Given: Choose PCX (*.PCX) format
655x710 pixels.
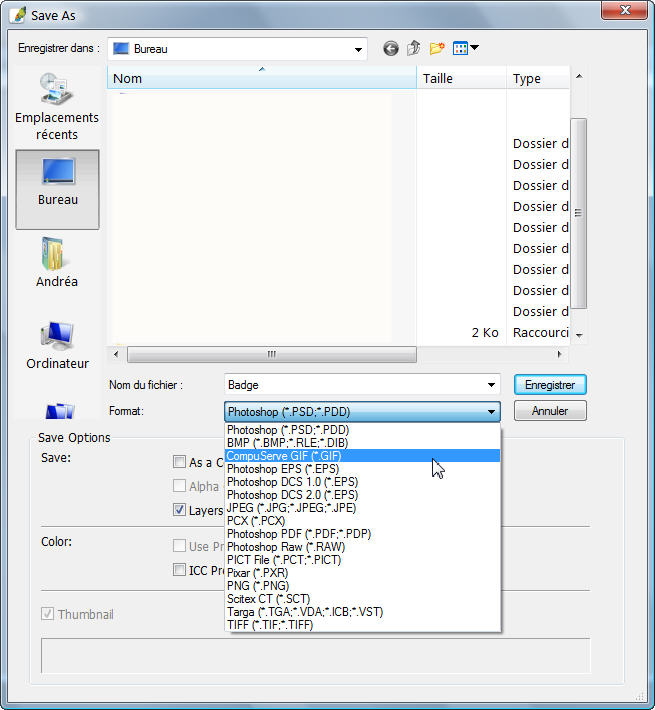Looking at the screenshot, I should [363, 521].
